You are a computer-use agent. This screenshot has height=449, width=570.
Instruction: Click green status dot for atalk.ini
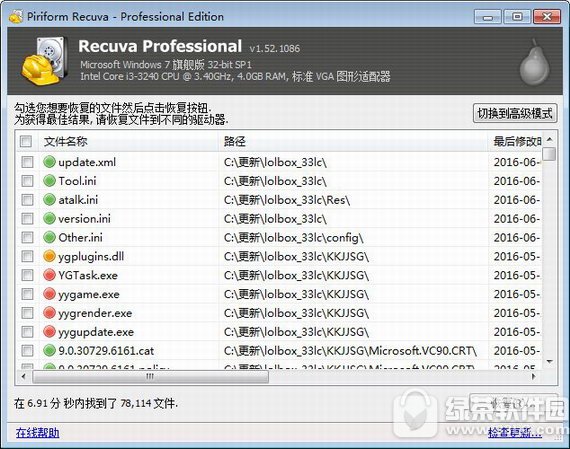coord(49,200)
